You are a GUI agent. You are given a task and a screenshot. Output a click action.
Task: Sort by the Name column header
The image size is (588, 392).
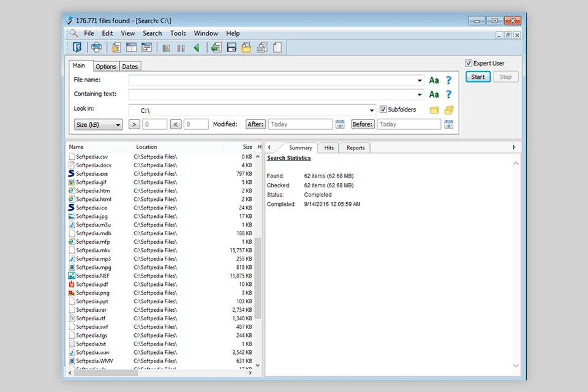99,146
